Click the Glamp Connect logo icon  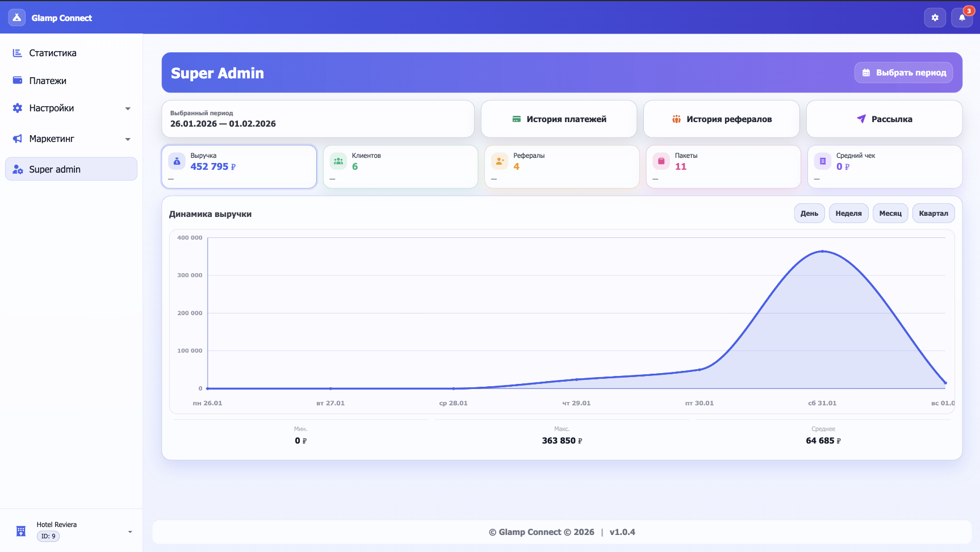tap(16, 17)
